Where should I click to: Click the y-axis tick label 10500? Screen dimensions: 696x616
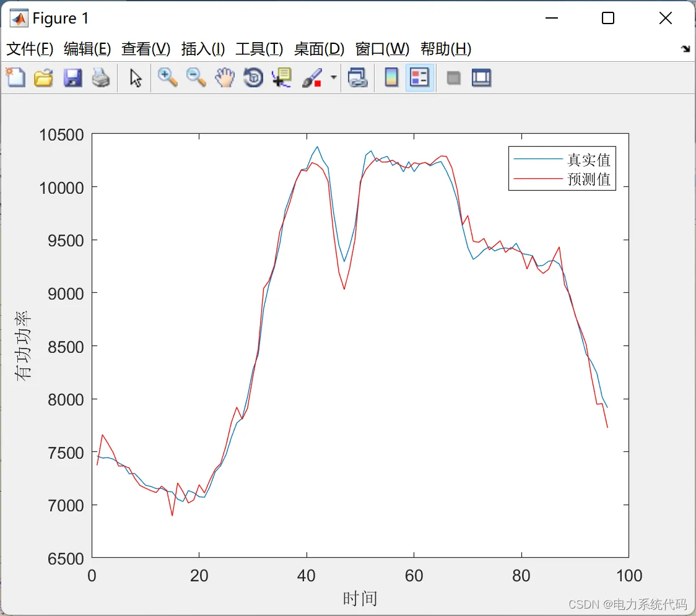pos(61,134)
